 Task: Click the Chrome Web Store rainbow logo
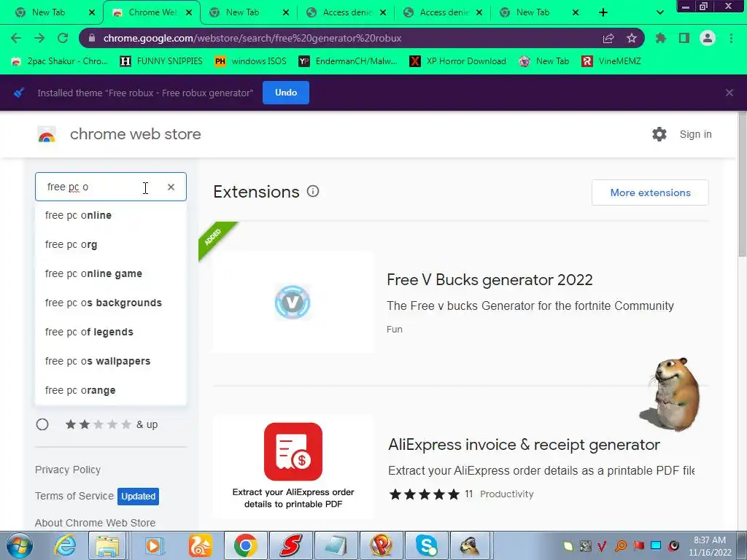(47, 135)
